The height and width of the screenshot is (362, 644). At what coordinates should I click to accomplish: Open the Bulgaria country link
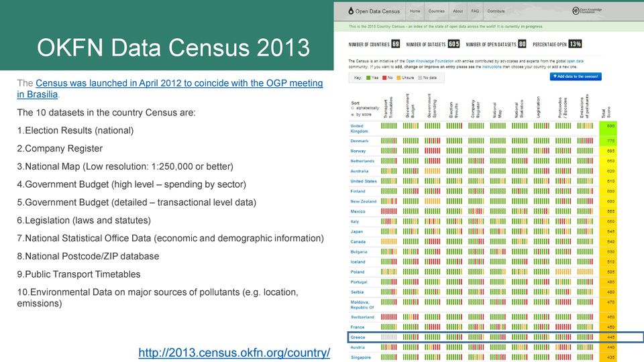358,251
